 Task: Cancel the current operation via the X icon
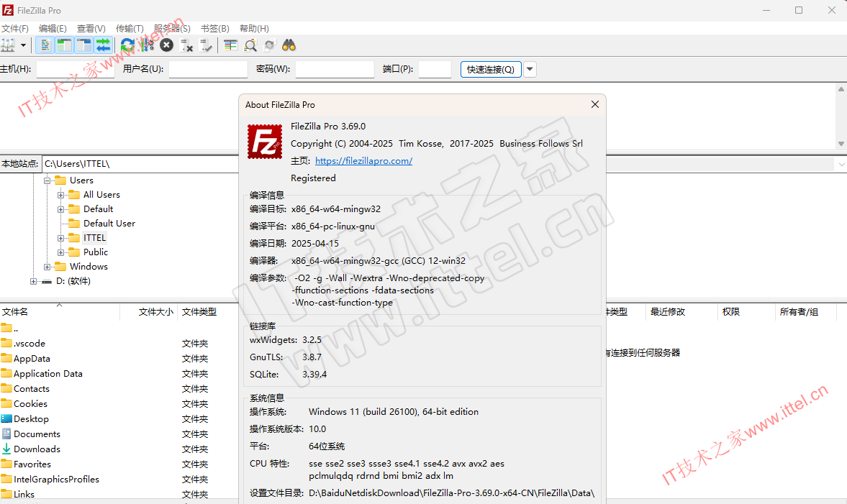point(166,45)
